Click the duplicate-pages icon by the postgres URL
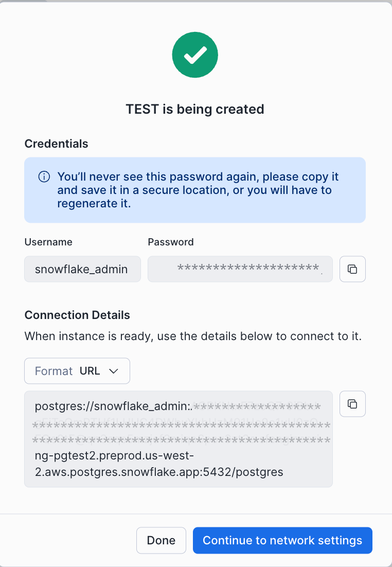The width and height of the screenshot is (392, 567). (x=352, y=404)
